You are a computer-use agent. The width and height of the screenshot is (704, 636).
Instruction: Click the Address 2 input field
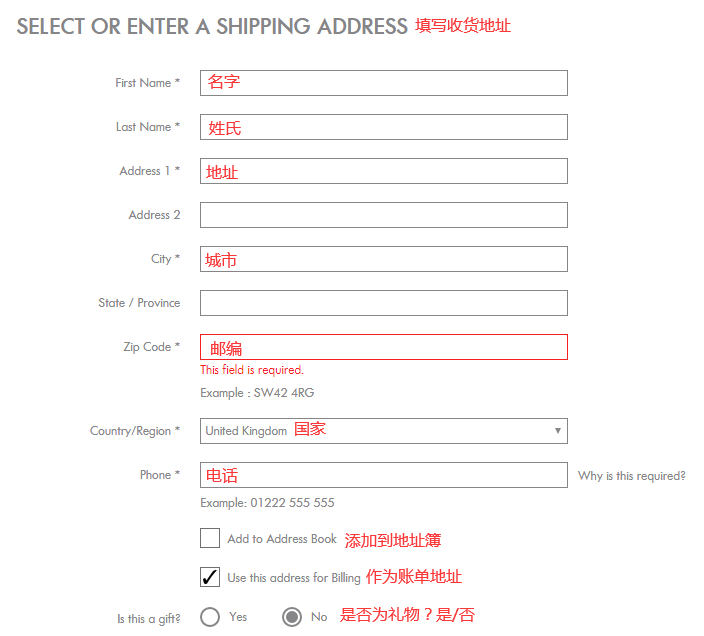pyautogui.click(x=383, y=215)
